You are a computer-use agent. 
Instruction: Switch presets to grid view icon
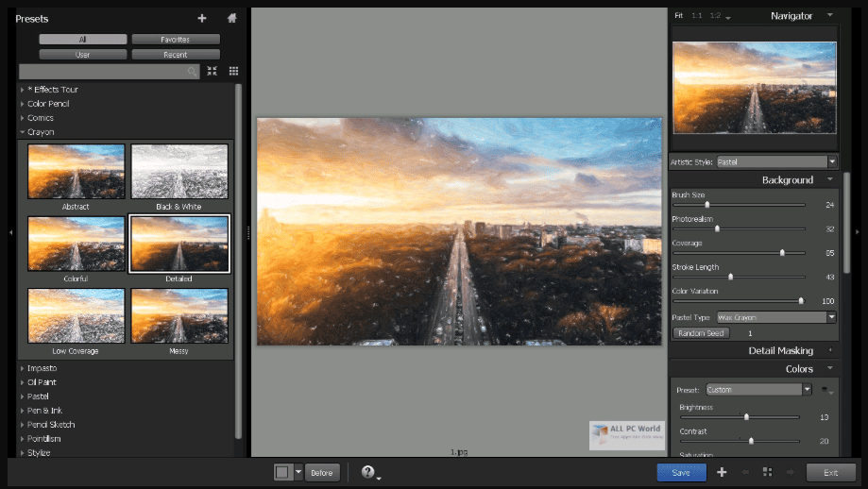[x=233, y=71]
